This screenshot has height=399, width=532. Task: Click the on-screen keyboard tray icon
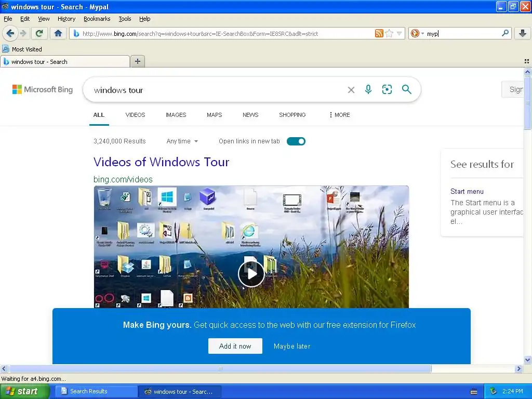pos(474,392)
